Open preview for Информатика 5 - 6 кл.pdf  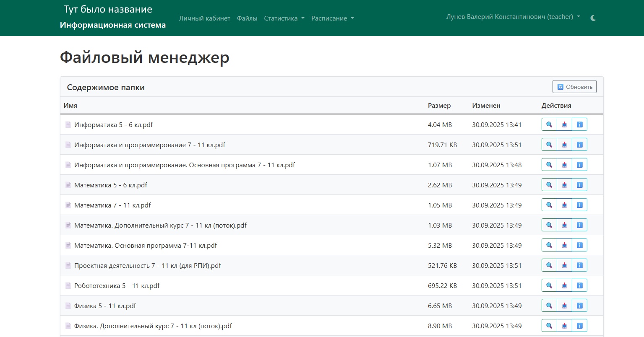[549, 124]
